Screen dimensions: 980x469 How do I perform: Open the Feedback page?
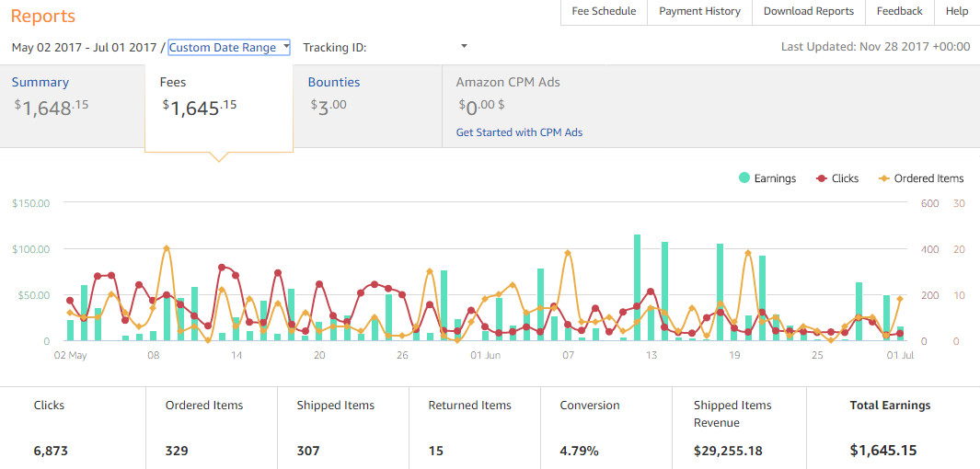[899, 11]
